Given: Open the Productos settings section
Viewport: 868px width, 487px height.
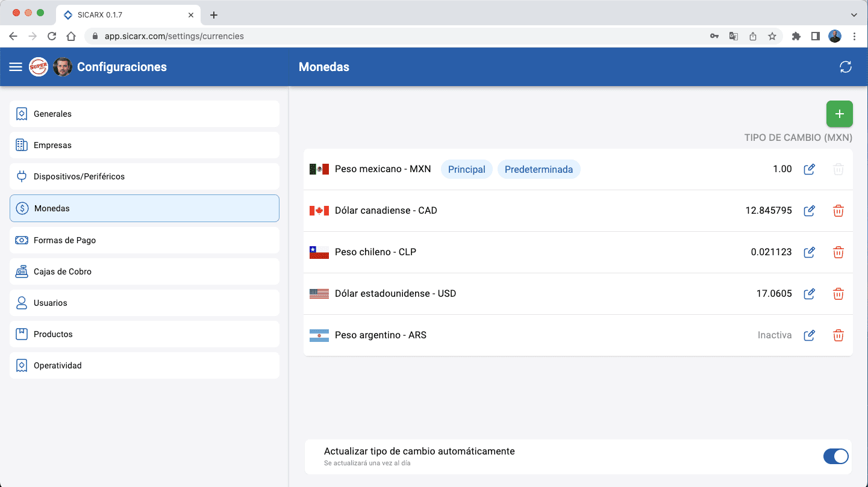Looking at the screenshot, I should pos(144,334).
